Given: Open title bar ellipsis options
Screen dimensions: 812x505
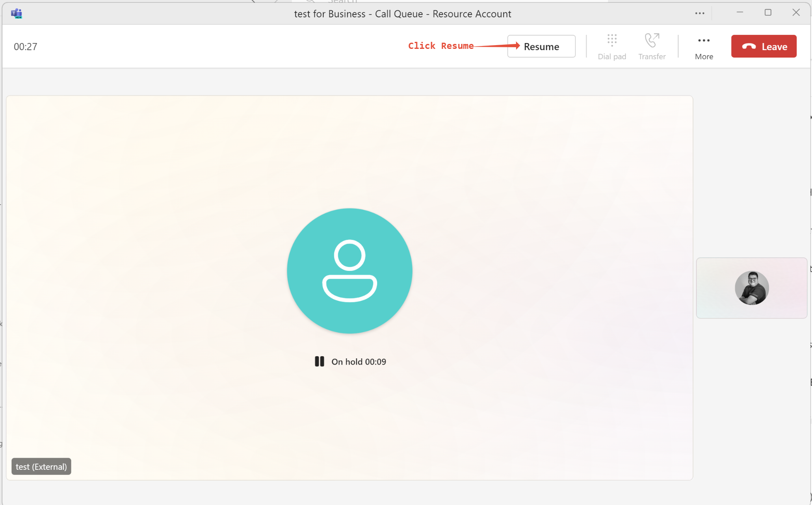Looking at the screenshot, I should coord(700,13).
